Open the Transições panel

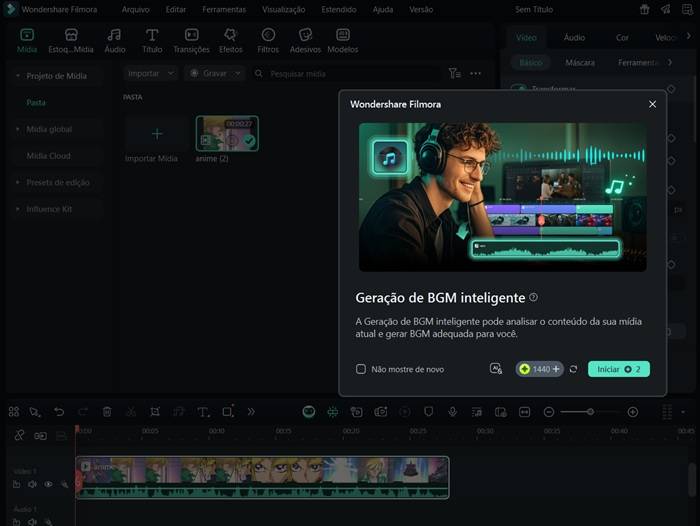pos(192,35)
